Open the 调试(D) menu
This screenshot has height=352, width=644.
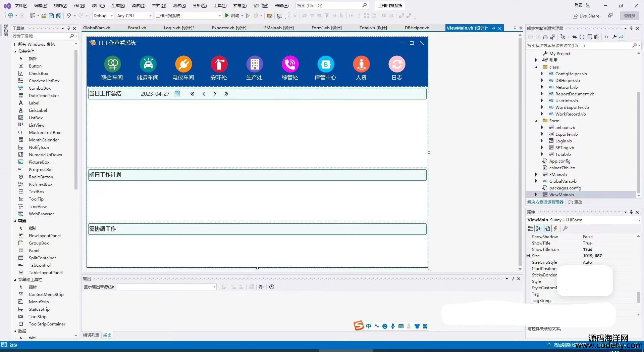(139, 5)
